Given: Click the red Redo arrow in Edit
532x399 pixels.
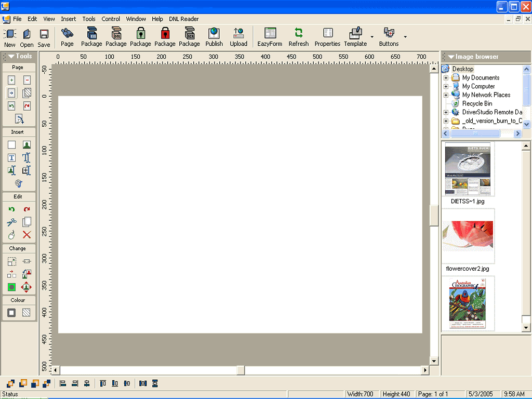Looking at the screenshot, I should (x=26, y=209).
